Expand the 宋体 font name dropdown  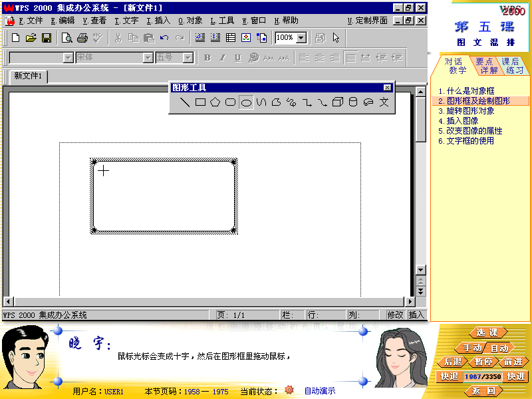(148, 58)
